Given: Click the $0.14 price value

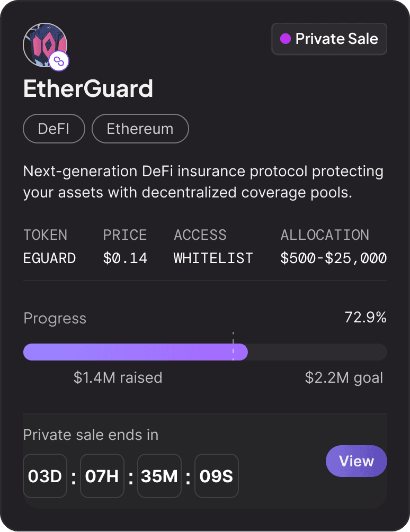Looking at the screenshot, I should pyautogui.click(x=125, y=258).
